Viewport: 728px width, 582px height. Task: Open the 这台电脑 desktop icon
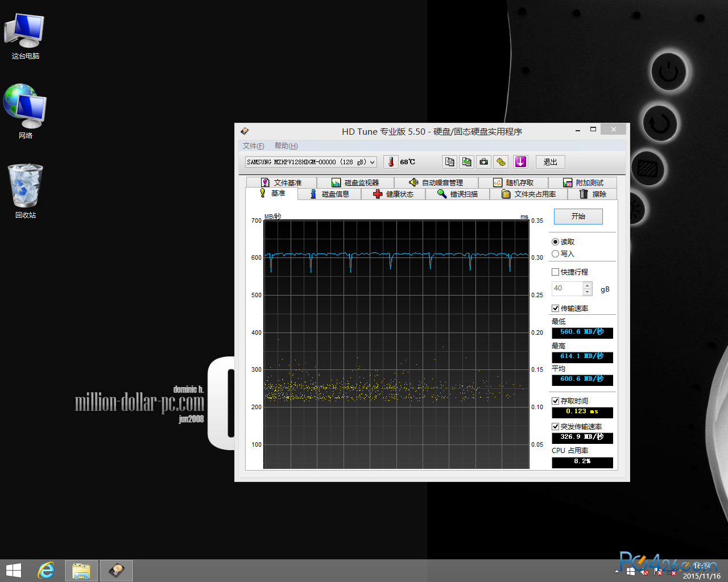tap(25, 36)
